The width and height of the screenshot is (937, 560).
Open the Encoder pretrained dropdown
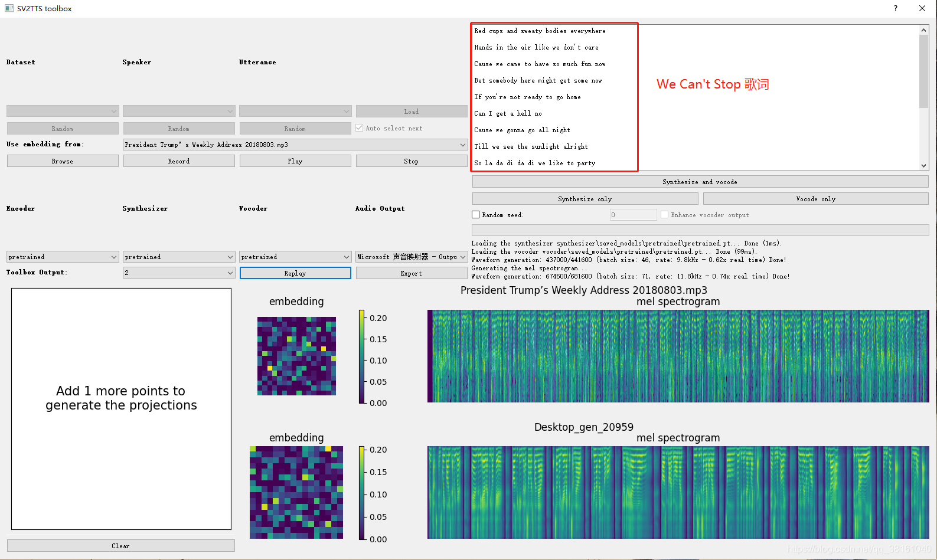tap(63, 257)
